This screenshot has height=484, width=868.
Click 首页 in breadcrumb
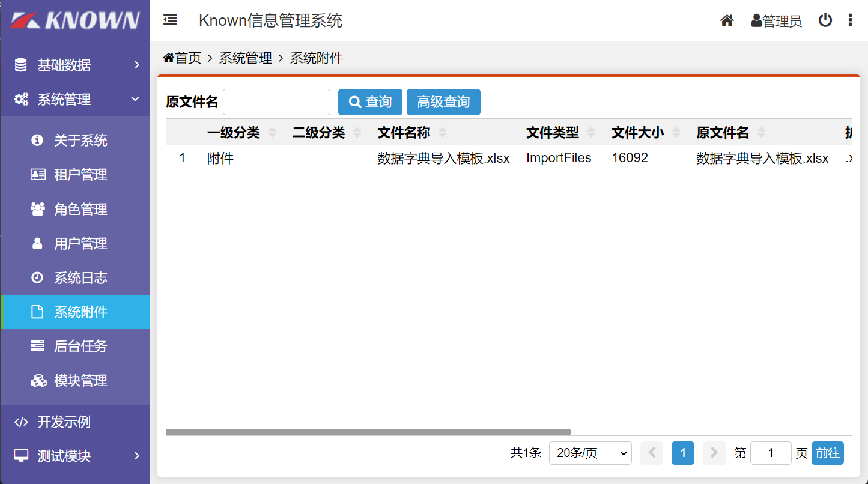189,58
